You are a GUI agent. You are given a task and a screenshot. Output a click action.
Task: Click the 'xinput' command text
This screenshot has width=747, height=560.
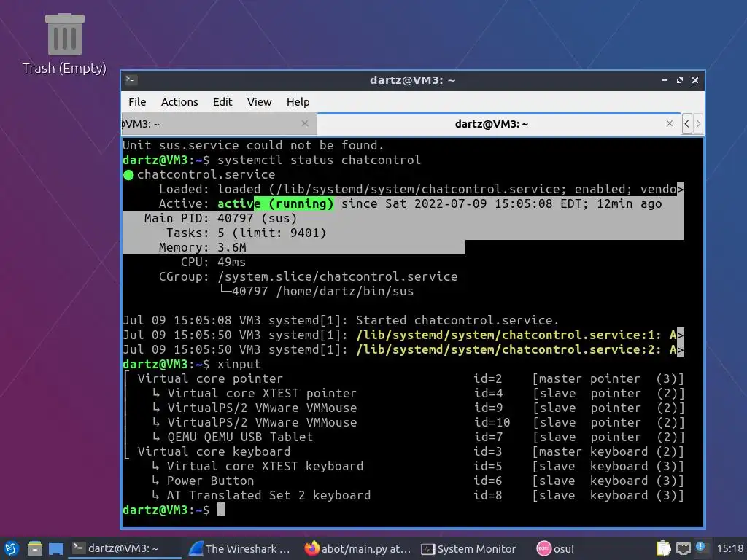(x=239, y=364)
